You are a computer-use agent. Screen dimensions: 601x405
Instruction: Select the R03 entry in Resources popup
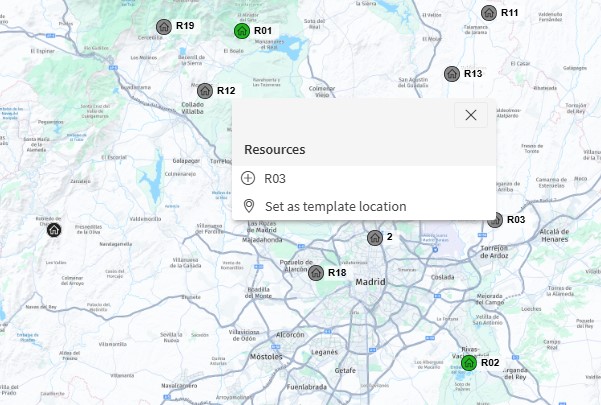[364, 179]
